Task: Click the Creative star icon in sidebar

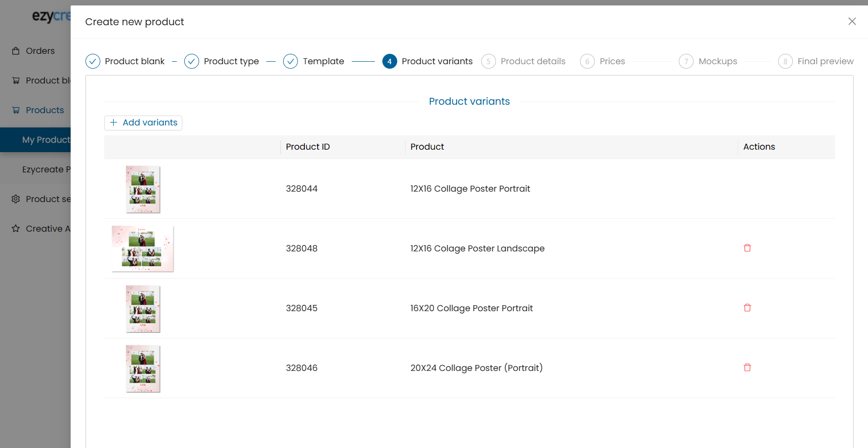Action: coord(16,229)
